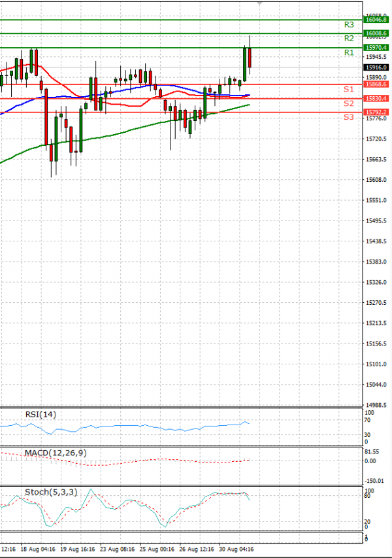Click the 15830.4 red price tag
Image resolution: width=392 pixels, height=558 pixels.
click(x=376, y=98)
